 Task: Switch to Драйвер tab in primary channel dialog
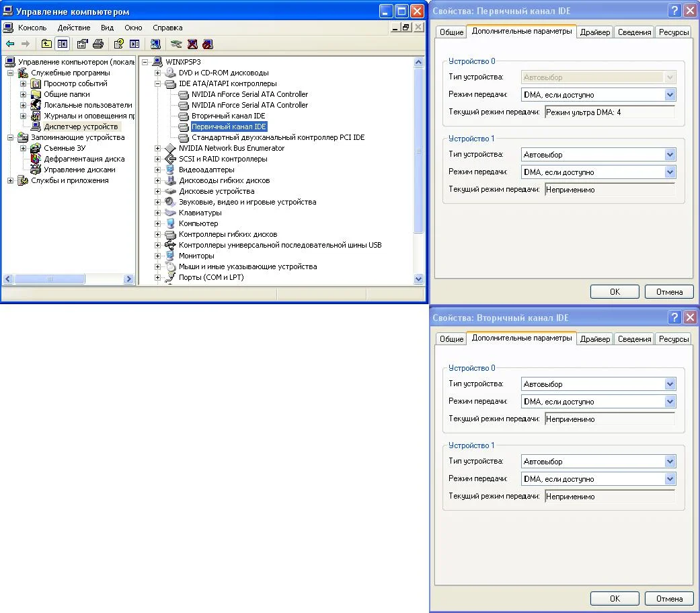click(x=594, y=32)
